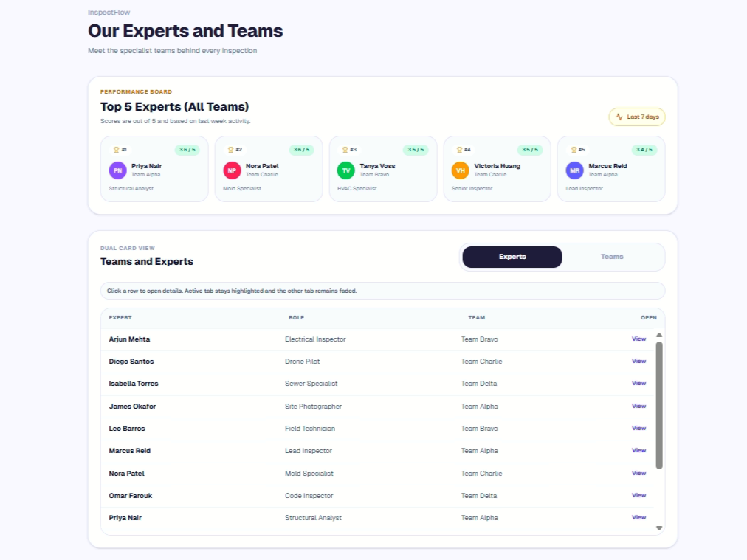Click the 3.6 / 5 score badge for Priya Nair
This screenshot has width=747, height=560.
(187, 150)
